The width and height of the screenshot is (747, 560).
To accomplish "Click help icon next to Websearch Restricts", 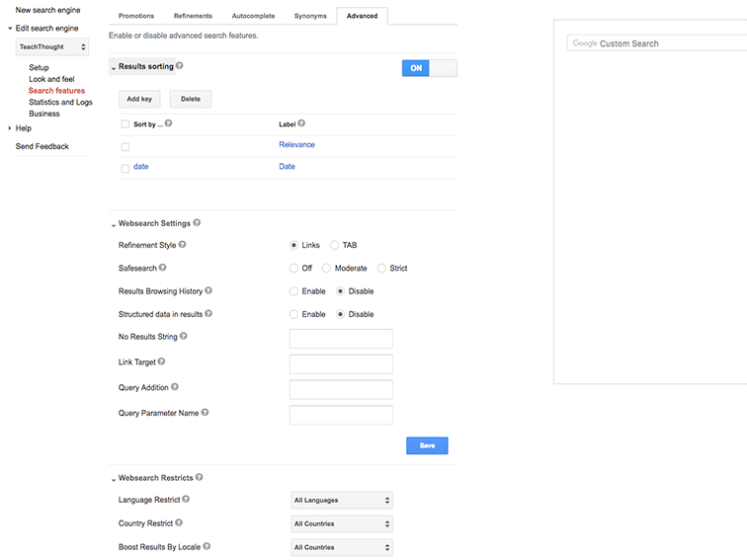I will 200,478.
